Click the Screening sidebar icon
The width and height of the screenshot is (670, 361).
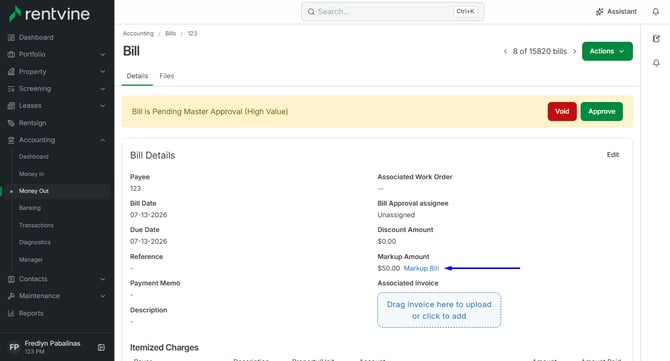pos(12,89)
